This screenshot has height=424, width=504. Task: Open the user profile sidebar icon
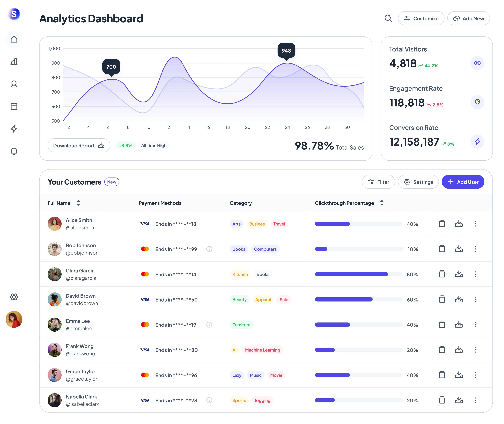coord(14,84)
